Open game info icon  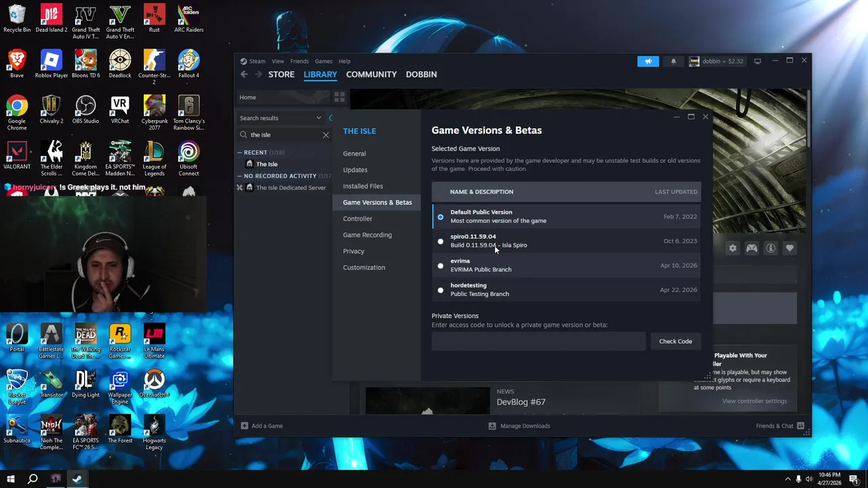coord(770,248)
